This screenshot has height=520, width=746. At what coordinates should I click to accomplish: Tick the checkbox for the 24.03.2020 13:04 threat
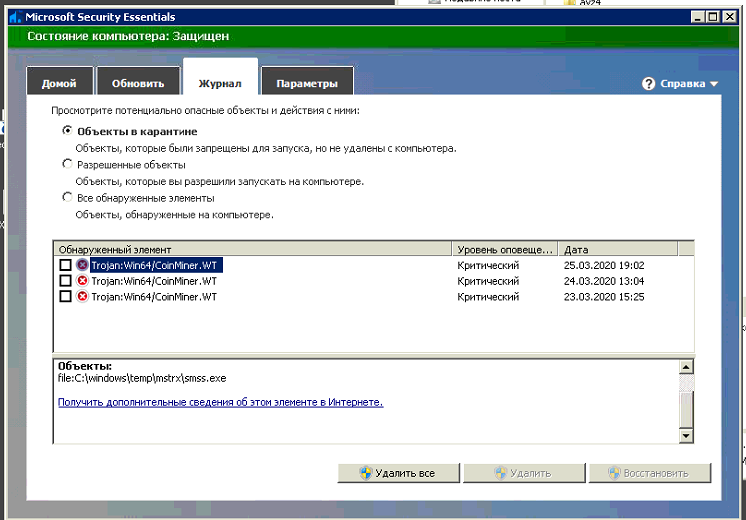click(x=66, y=281)
